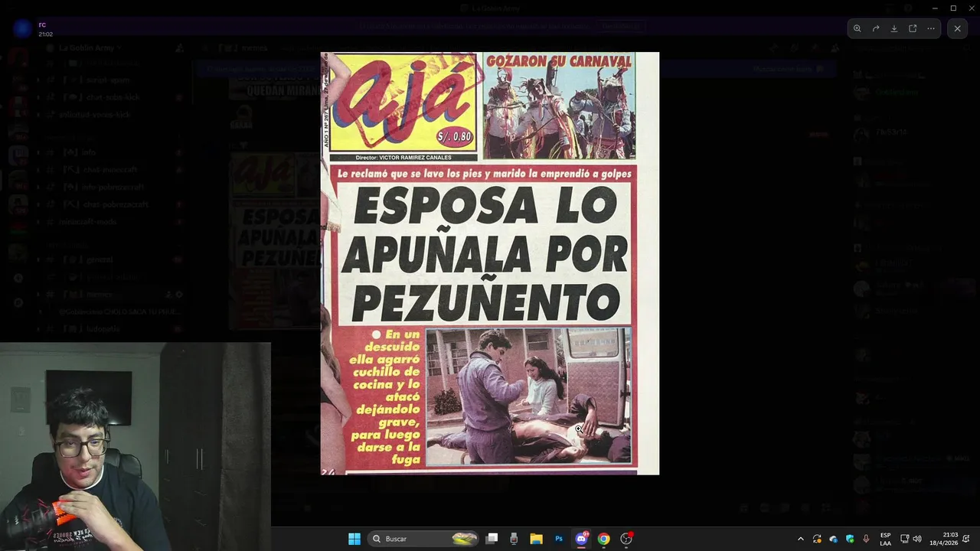Screen dimensions: 980x551
Task: Click the microphone tray icon
Action: click(866, 539)
